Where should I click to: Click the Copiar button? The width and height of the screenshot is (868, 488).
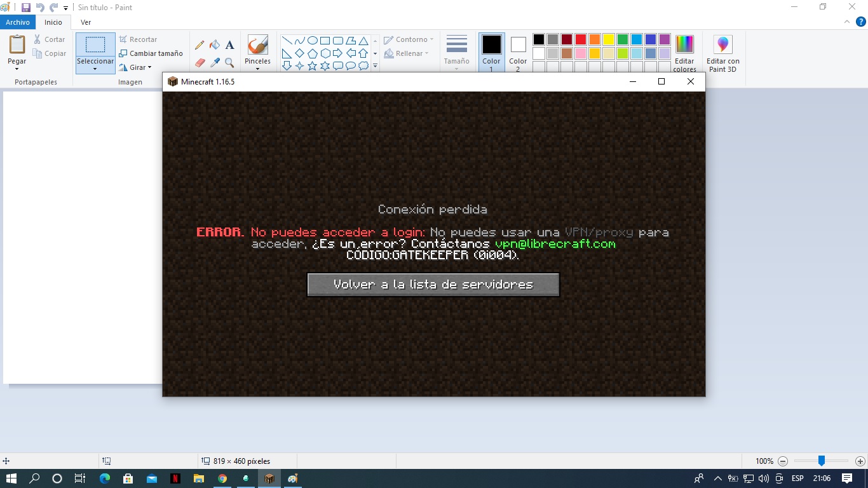(x=50, y=53)
